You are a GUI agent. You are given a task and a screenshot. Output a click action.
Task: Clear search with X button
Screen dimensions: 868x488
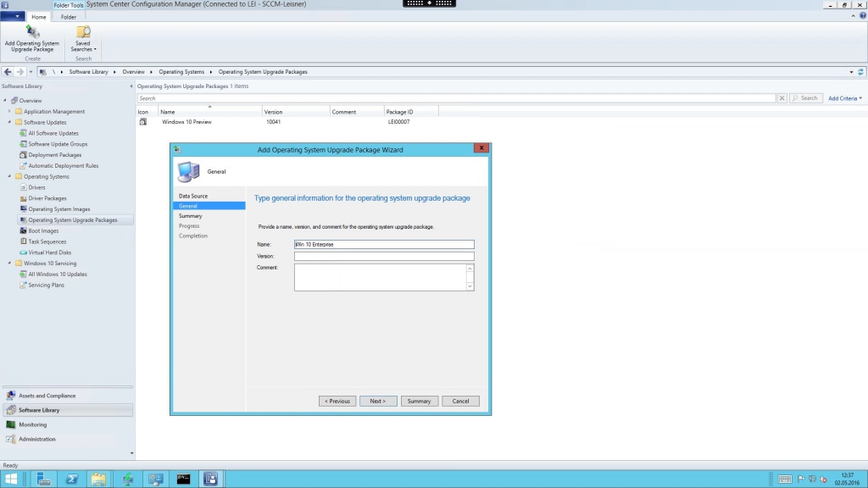tap(782, 98)
